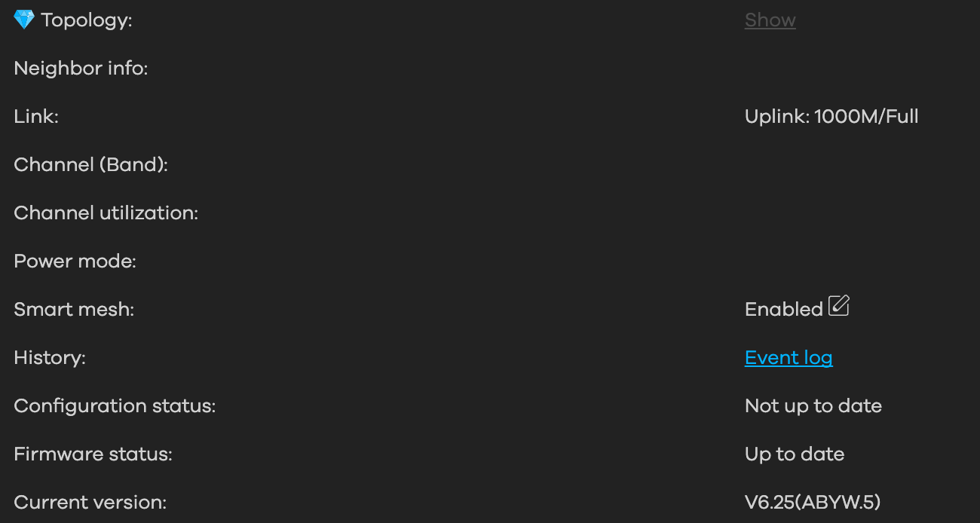This screenshot has height=523, width=980.
Task: Click the Power mode label
Action: click(x=75, y=261)
